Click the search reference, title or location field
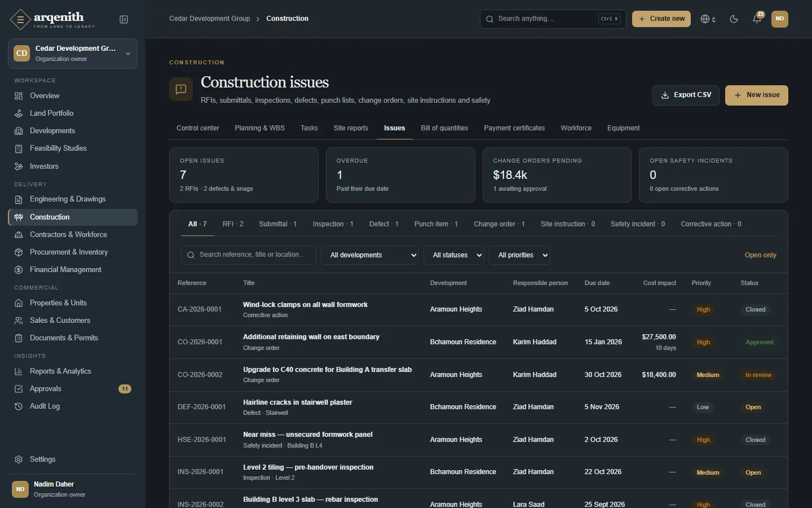Viewport: 812px width, 508px height. click(248, 255)
